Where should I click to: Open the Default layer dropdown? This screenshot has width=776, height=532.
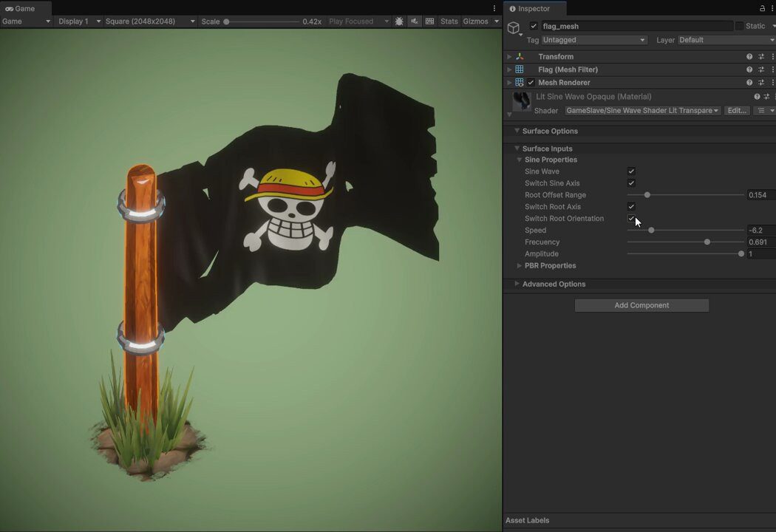click(x=726, y=40)
